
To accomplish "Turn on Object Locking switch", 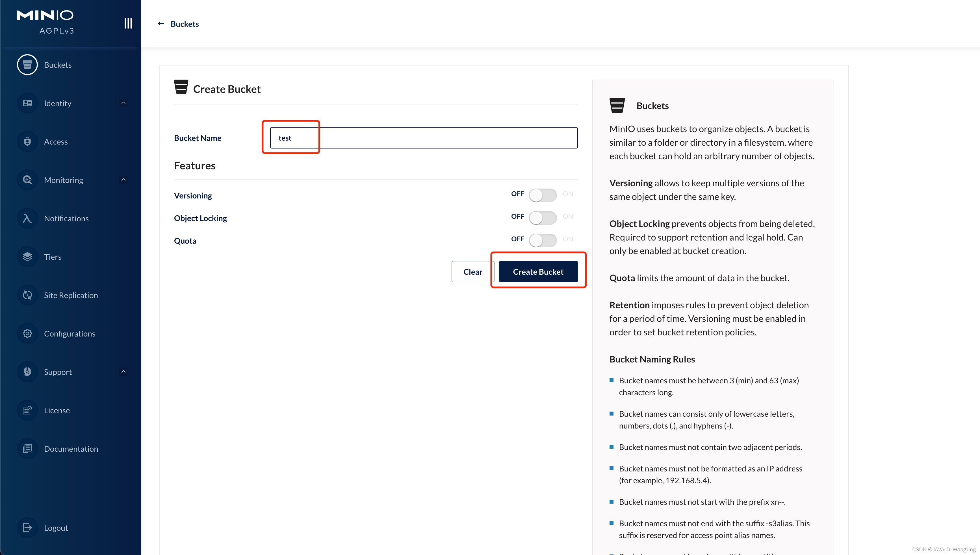I will (x=543, y=218).
